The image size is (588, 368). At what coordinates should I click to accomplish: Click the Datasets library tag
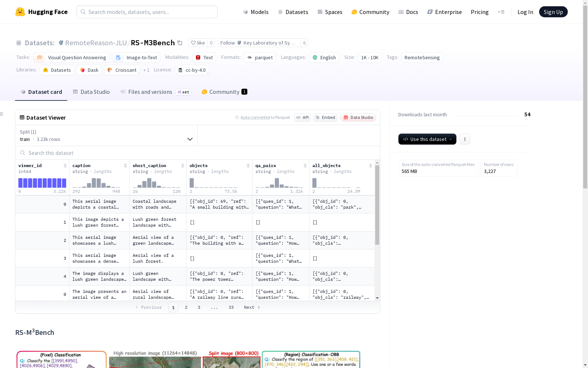click(57, 70)
